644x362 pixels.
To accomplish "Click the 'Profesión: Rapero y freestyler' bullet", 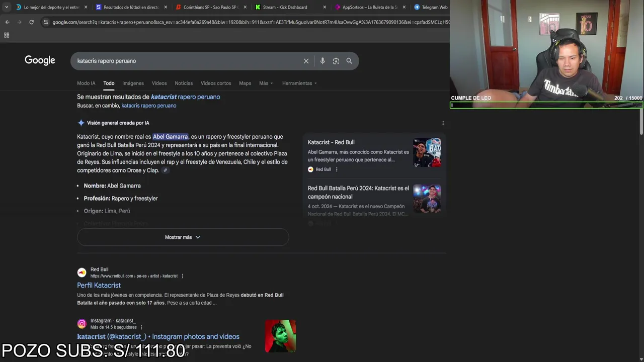I will [x=121, y=199].
